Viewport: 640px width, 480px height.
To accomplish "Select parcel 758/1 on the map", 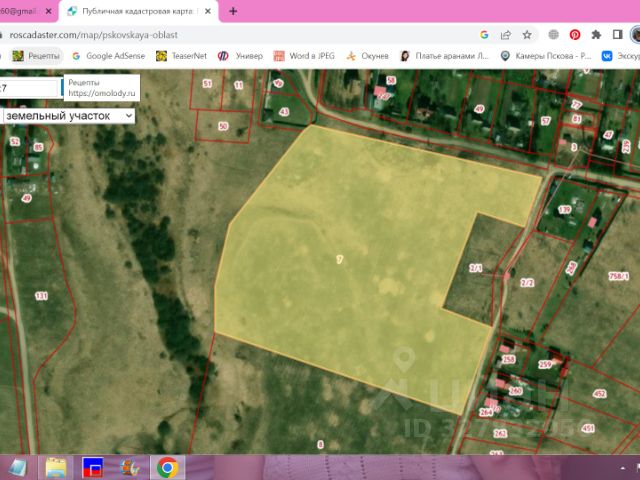I will tap(619, 276).
